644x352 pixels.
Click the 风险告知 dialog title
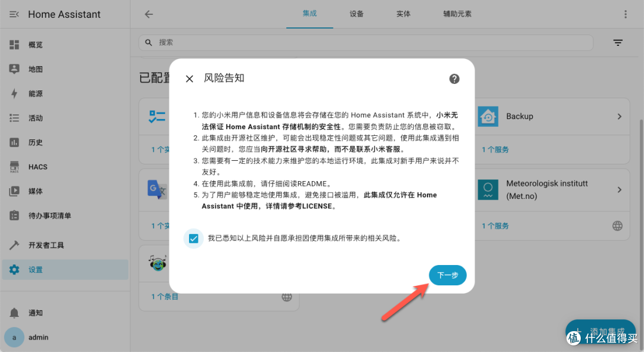[x=224, y=78]
